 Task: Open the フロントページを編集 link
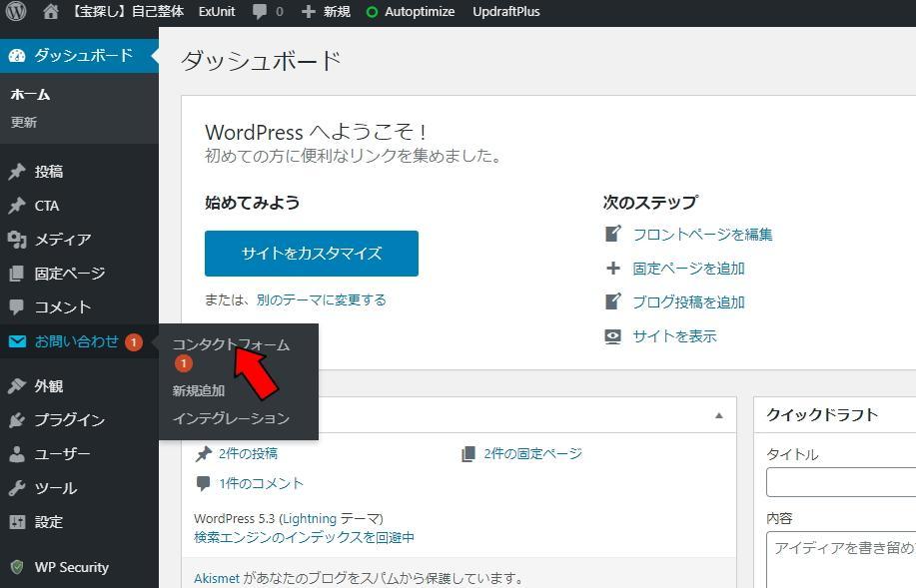(x=703, y=235)
